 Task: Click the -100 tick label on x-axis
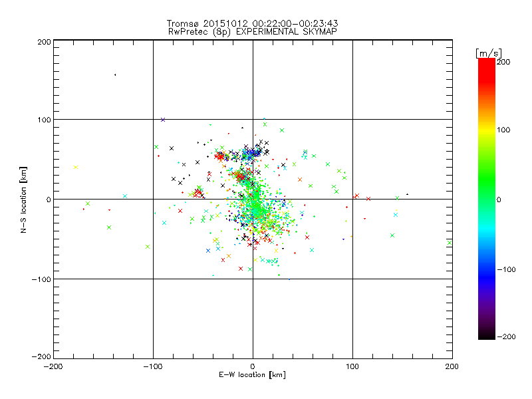[x=153, y=366]
